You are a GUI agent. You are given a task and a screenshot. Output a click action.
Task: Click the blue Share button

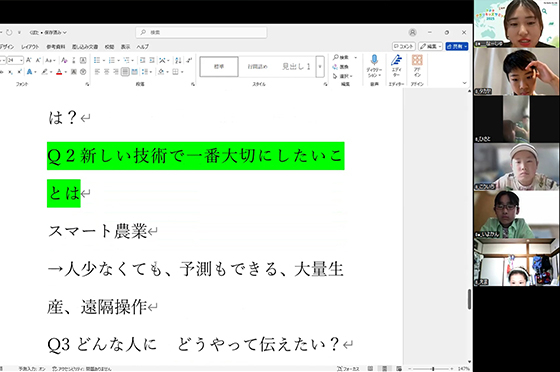coord(457,46)
